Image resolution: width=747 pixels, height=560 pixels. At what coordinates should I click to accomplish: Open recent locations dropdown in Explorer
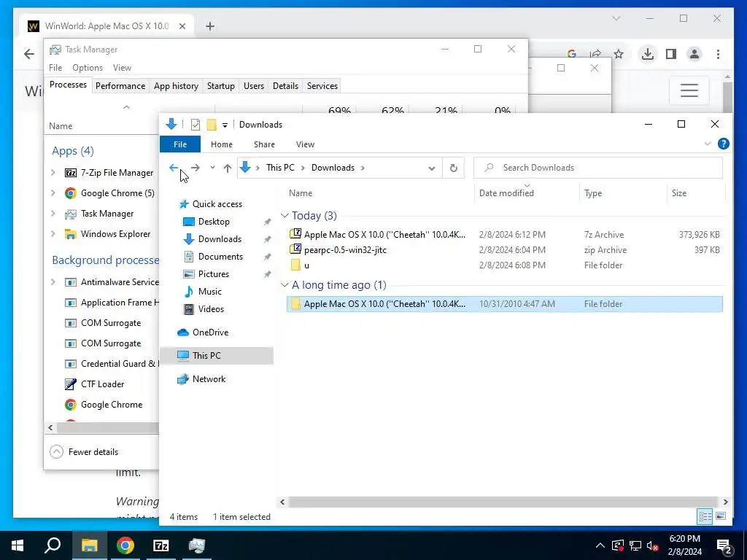coord(212,168)
